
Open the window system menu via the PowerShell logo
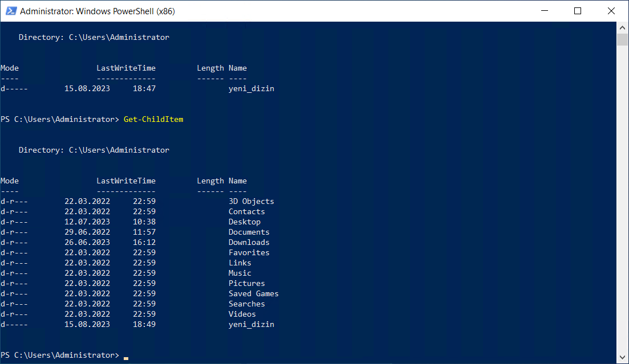pos(10,10)
